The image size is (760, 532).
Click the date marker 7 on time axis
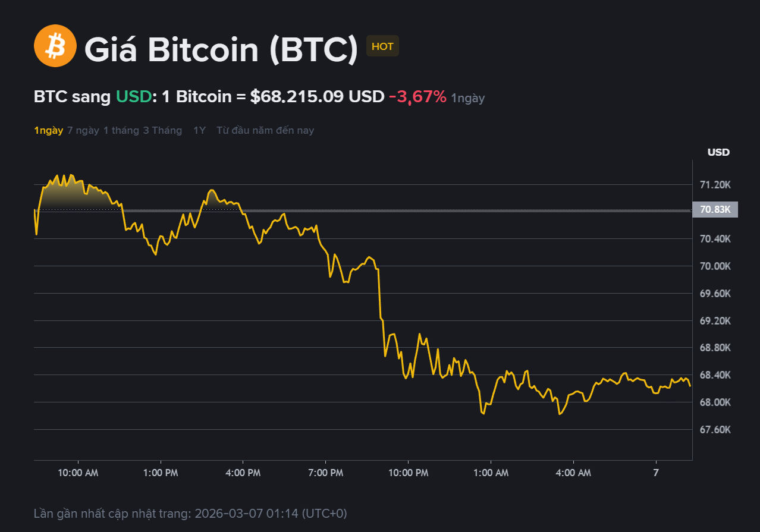[x=656, y=473]
